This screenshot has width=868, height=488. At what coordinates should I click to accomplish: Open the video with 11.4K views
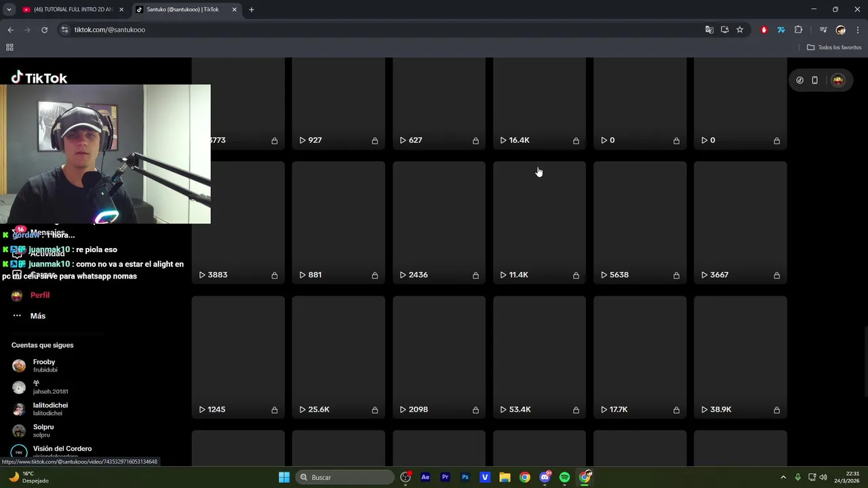(x=539, y=223)
